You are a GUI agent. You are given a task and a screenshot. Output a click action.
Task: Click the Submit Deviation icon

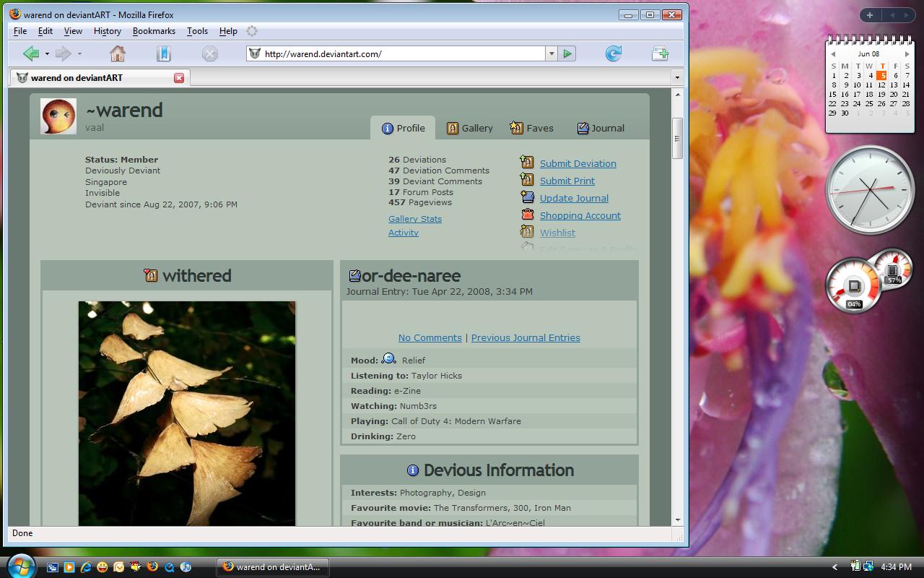click(x=527, y=163)
